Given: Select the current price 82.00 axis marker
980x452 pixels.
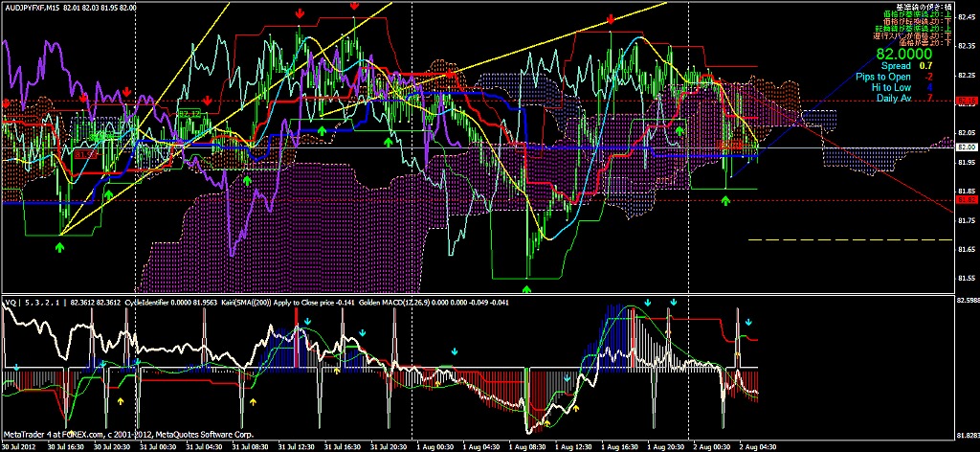Looking at the screenshot, I should coord(967,147).
